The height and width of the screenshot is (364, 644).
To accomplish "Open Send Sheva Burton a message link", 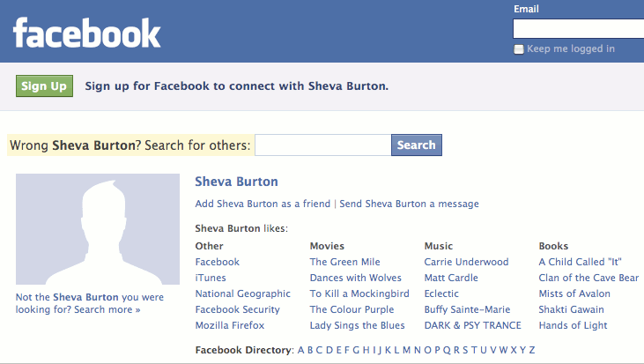I will [409, 204].
